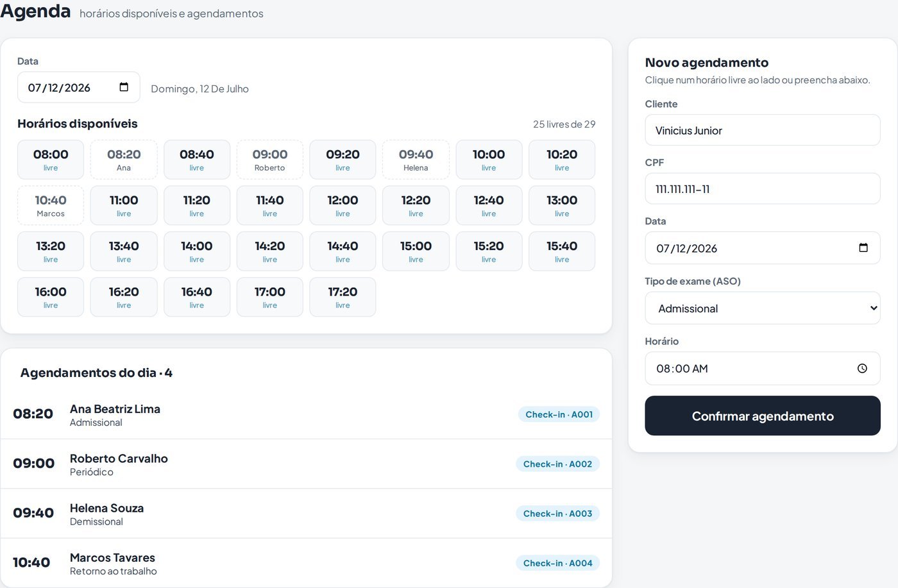Click the clock icon in Horário field

(862, 368)
